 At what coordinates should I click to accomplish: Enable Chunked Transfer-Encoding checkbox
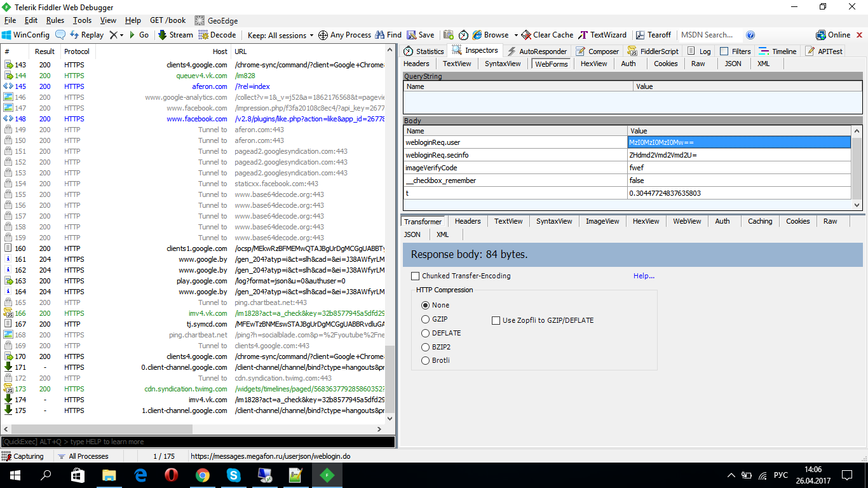click(x=416, y=276)
